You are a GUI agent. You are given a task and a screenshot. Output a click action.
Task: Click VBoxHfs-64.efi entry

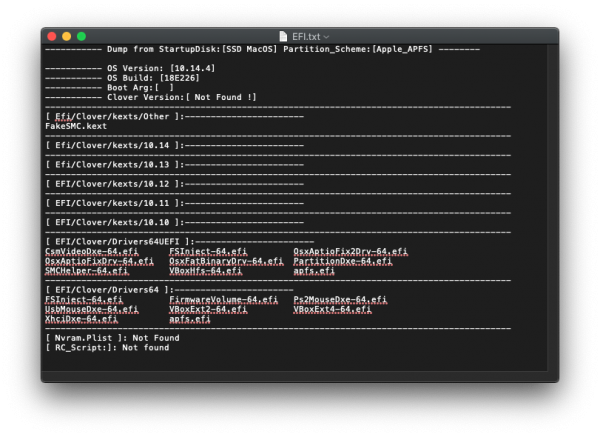(x=205, y=271)
